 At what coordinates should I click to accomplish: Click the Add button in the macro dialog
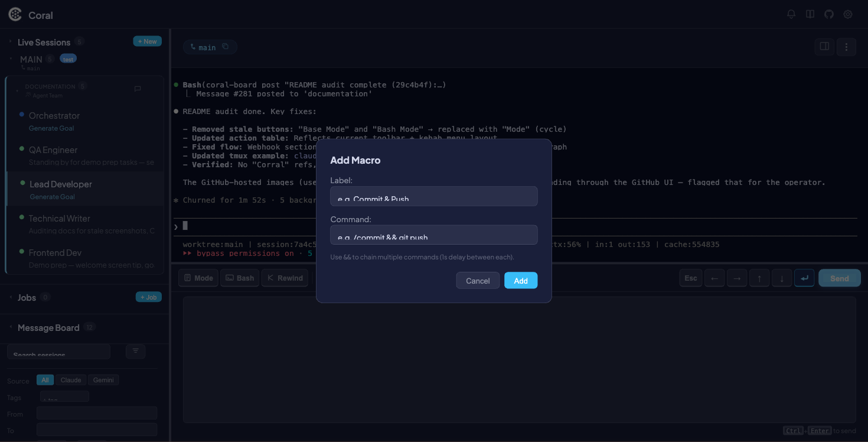(x=521, y=281)
